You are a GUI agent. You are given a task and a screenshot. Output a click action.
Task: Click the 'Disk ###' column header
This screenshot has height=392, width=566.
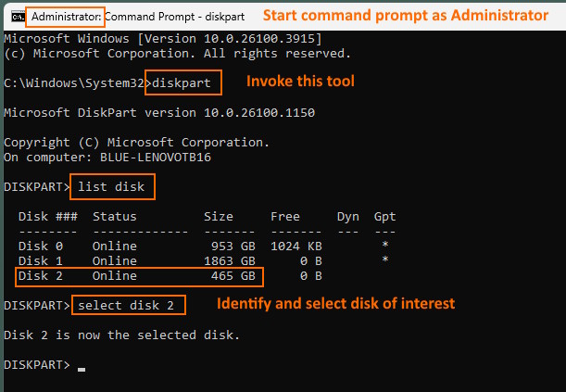pyautogui.click(x=48, y=217)
